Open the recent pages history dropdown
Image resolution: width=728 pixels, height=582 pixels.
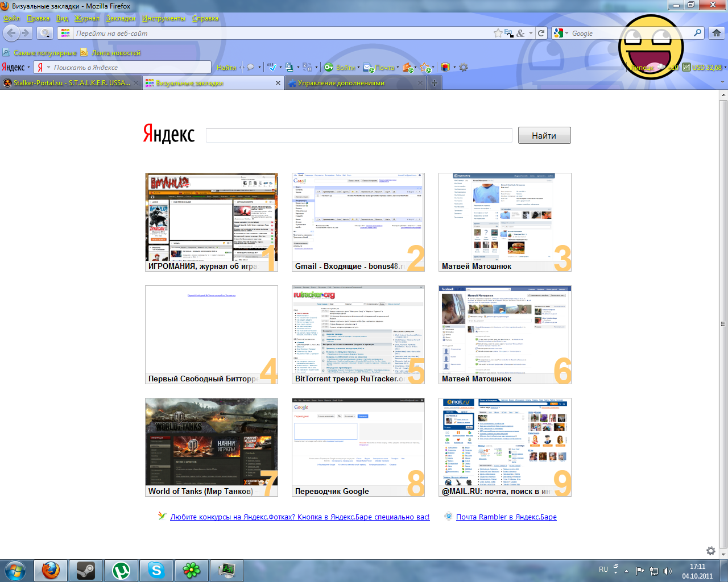coord(45,33)
